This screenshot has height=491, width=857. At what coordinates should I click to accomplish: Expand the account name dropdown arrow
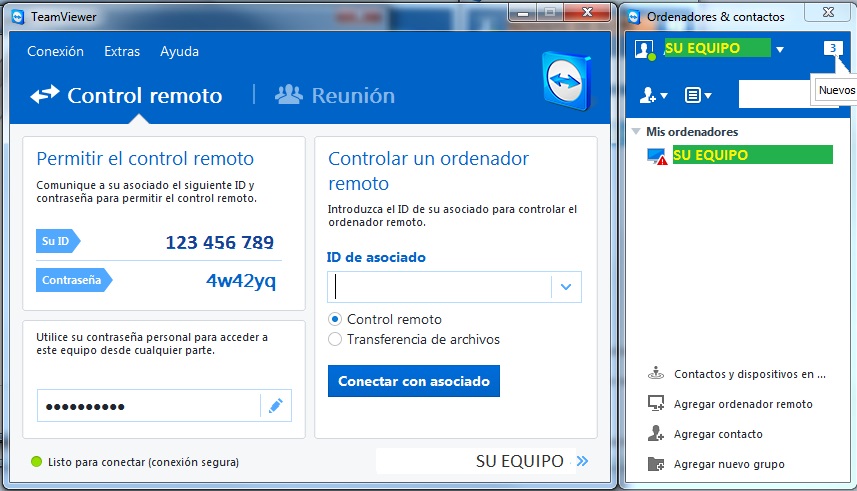coord(780,50)
